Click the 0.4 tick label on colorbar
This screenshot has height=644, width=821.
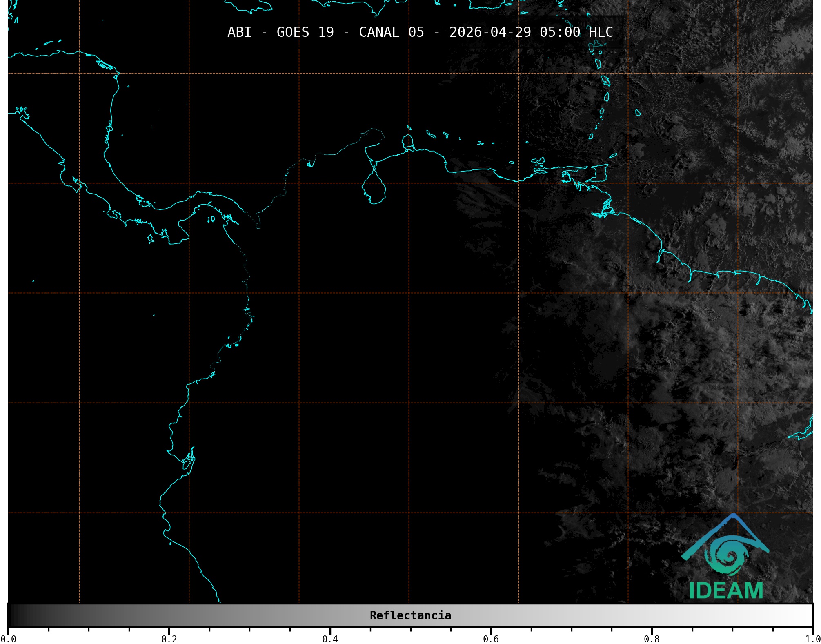click(330, 639)
